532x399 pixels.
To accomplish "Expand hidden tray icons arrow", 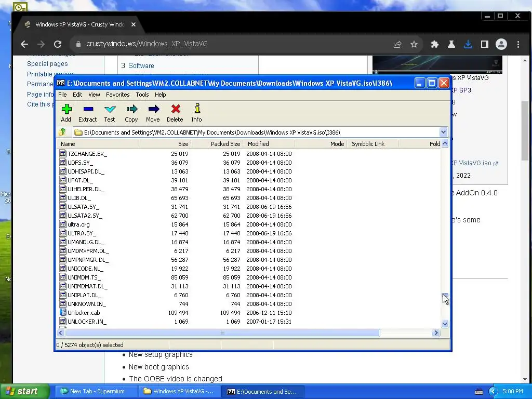I will point(493,392).
